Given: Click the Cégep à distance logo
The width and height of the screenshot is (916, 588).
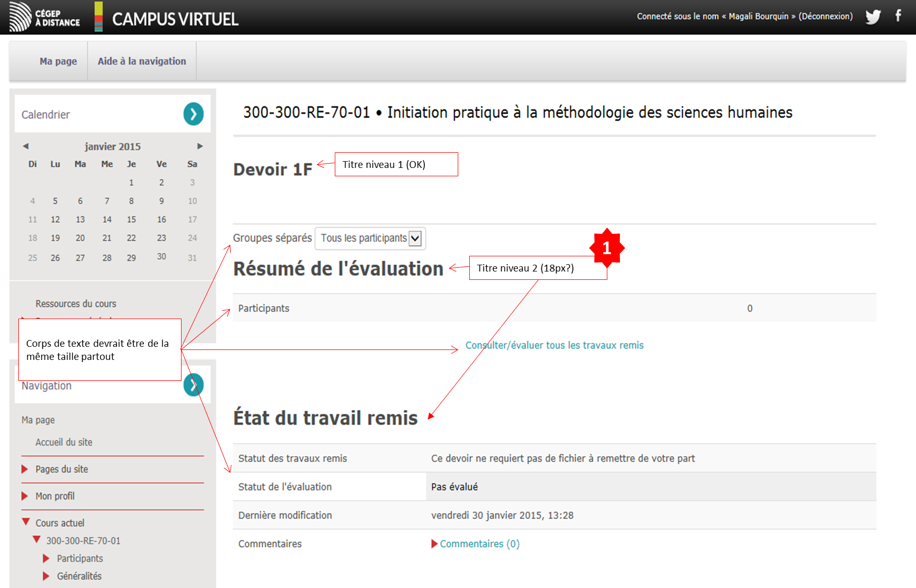Looking at the screenshot, I should point(45,17).
